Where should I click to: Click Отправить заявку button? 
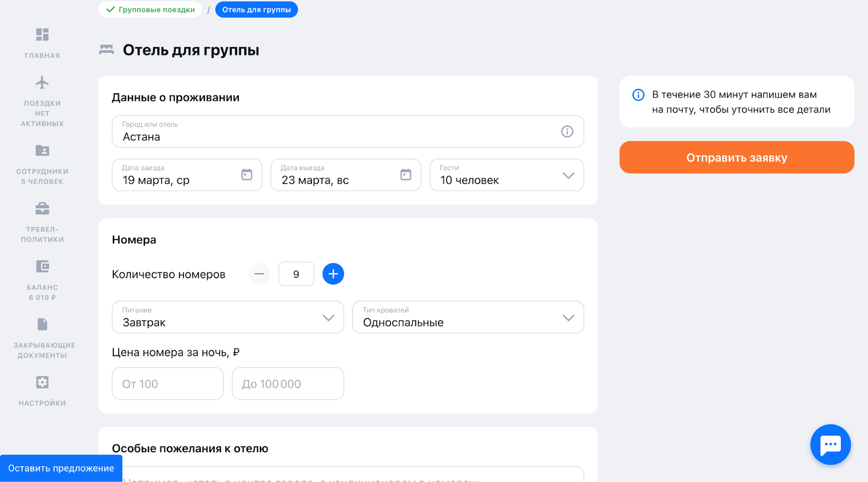(x=737, y=157)
